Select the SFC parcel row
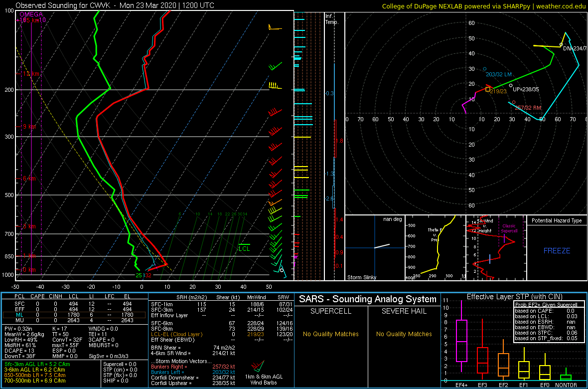 pos(75,303)
